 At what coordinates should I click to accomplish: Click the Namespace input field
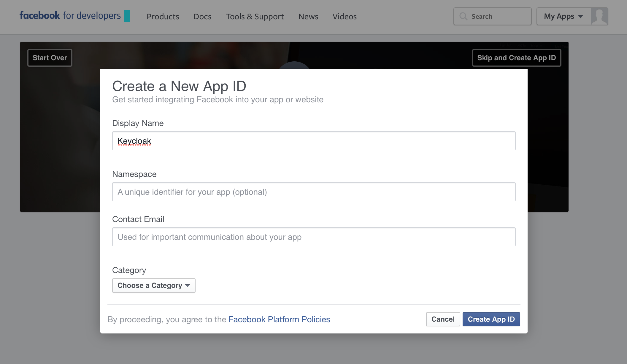pyautogui.click(x=313, y=192)
